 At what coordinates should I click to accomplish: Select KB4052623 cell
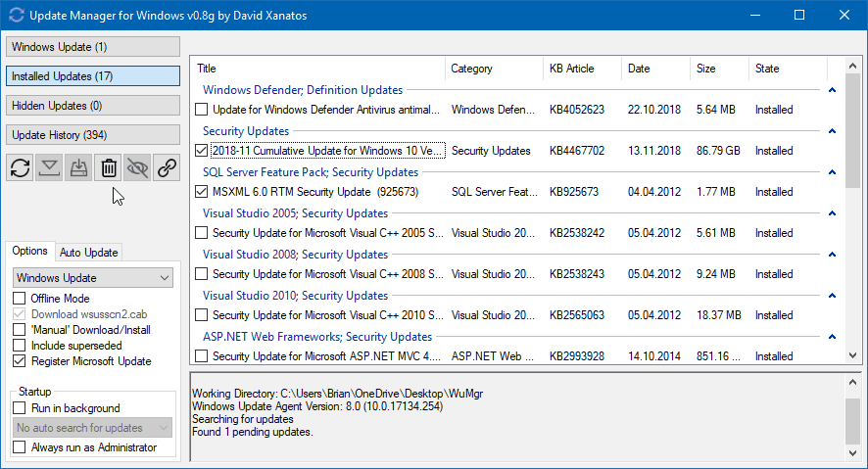(577, 110)
